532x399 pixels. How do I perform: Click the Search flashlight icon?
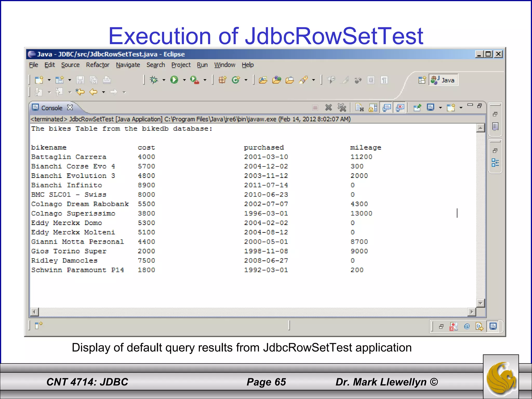pyautogui.click(x=303, y=80)
